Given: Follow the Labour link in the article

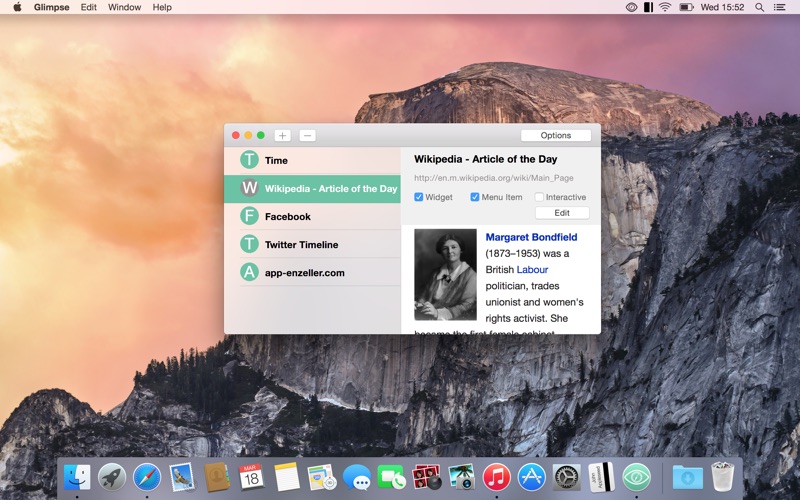Looking at the screenshot, I should click(x=532, y=269).
